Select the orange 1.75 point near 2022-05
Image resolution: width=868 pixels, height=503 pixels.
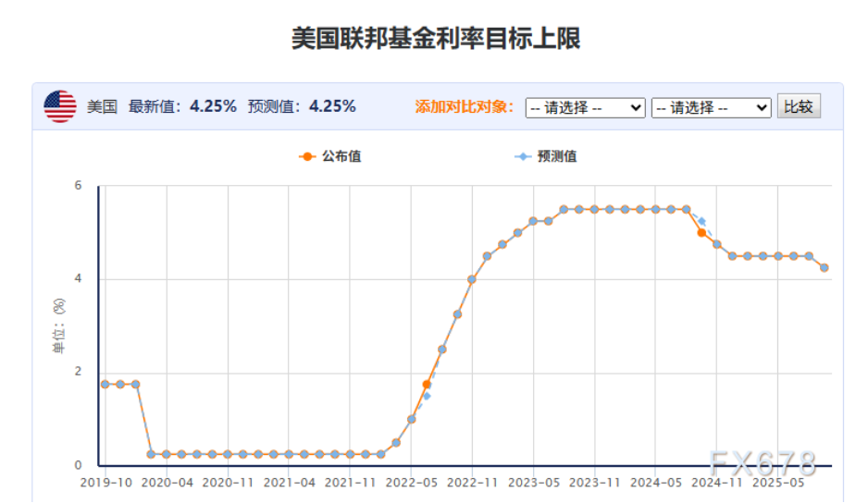[x=427, y=384]
